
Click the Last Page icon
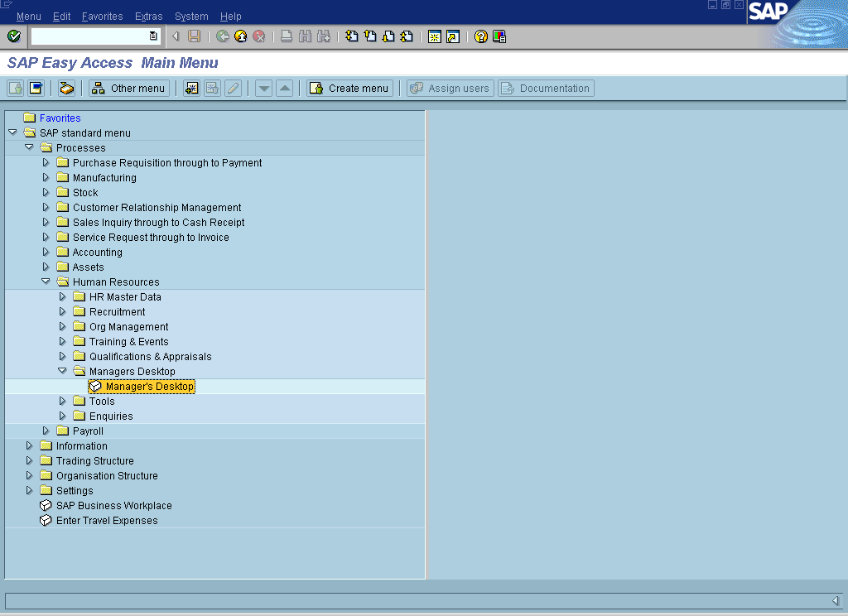pos(407,36)
